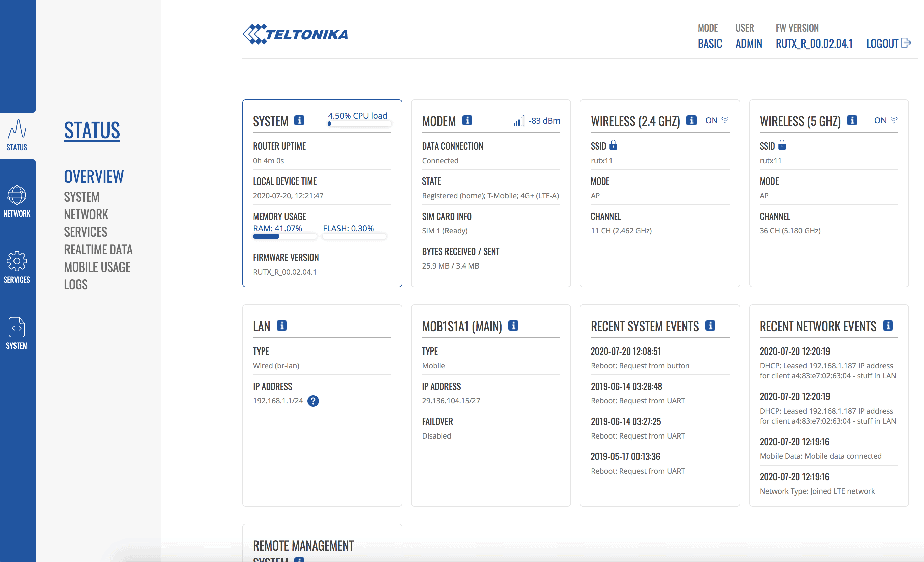
Task: Click the lock icon beside 2.4 GHz SSID
Action: pos(614,145)
